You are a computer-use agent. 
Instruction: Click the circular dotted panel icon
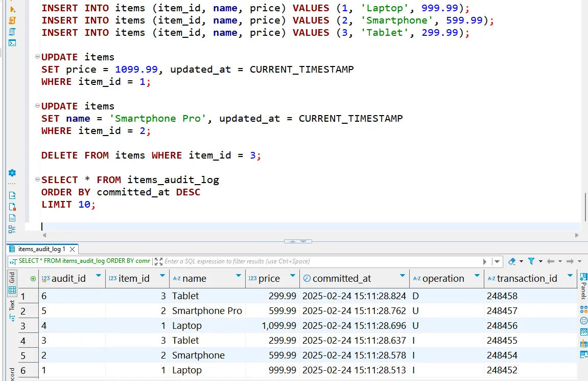click(583, 321)
